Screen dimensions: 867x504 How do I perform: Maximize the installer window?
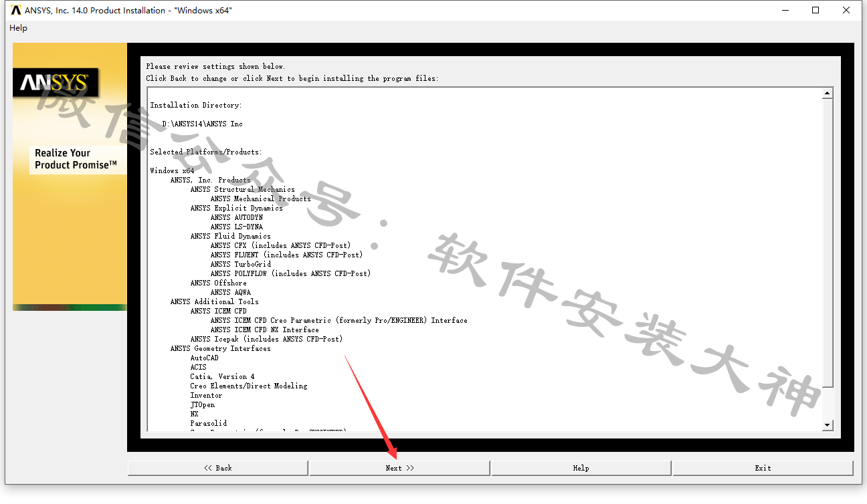(815, 10)
